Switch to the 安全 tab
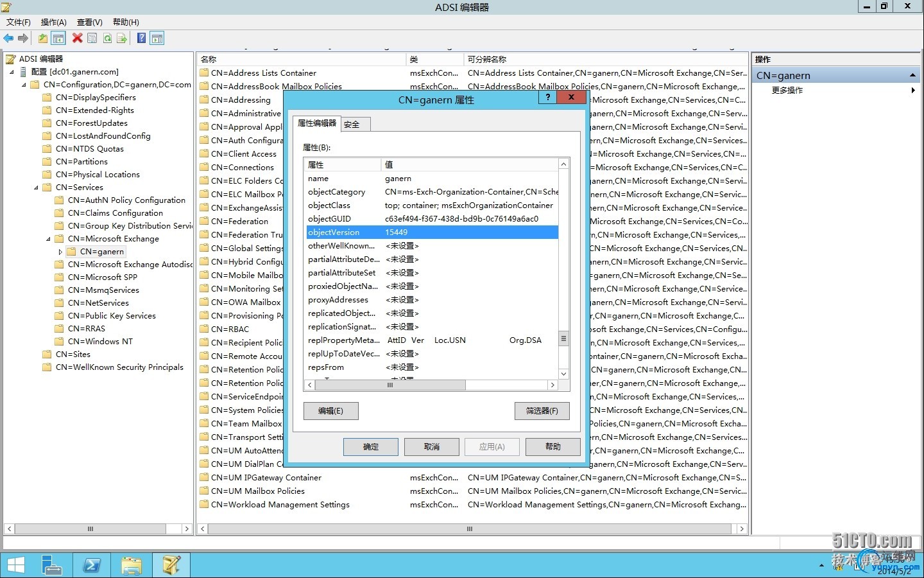This screenshot has height=578, width=924. (355, 124)
